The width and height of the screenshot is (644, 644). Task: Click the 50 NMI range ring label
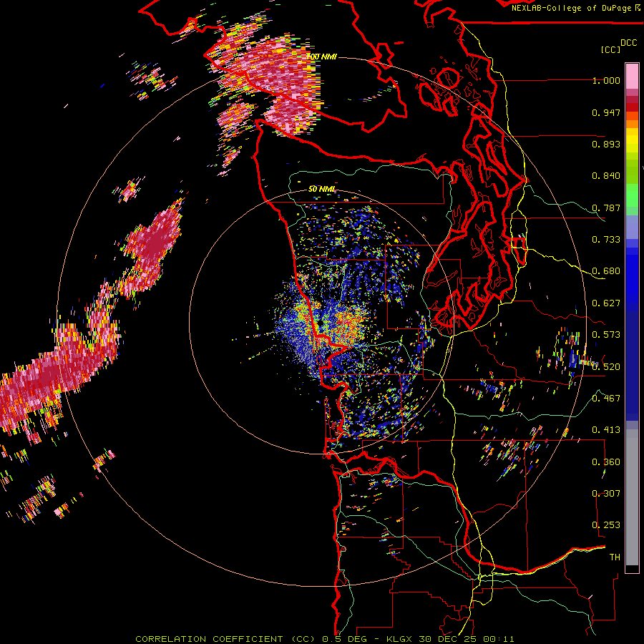323,189
